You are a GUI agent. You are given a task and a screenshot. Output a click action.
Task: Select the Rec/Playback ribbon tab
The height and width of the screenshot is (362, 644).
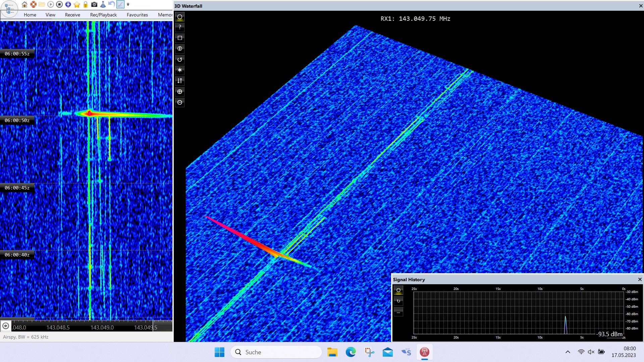click(103, 15)
